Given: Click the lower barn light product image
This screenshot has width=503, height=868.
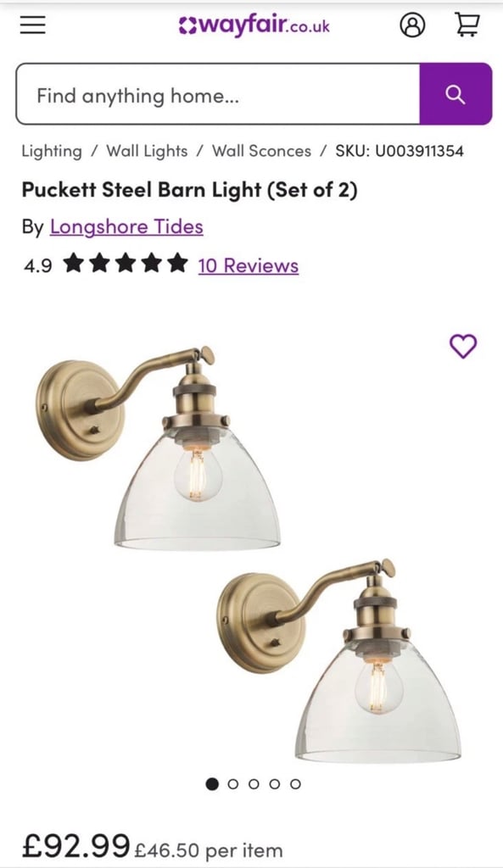Looking at the screenshot, I should coord(339,661).
